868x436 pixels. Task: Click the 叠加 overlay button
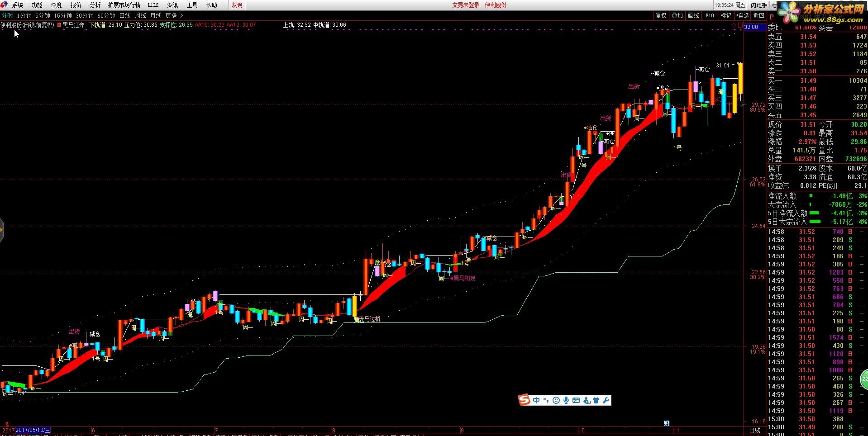677,15
